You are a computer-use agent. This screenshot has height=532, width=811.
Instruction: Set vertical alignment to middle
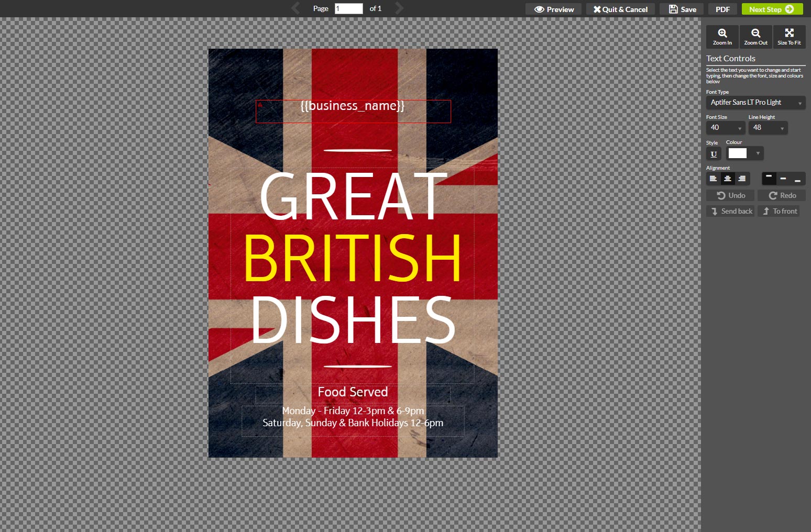(783, 179)
